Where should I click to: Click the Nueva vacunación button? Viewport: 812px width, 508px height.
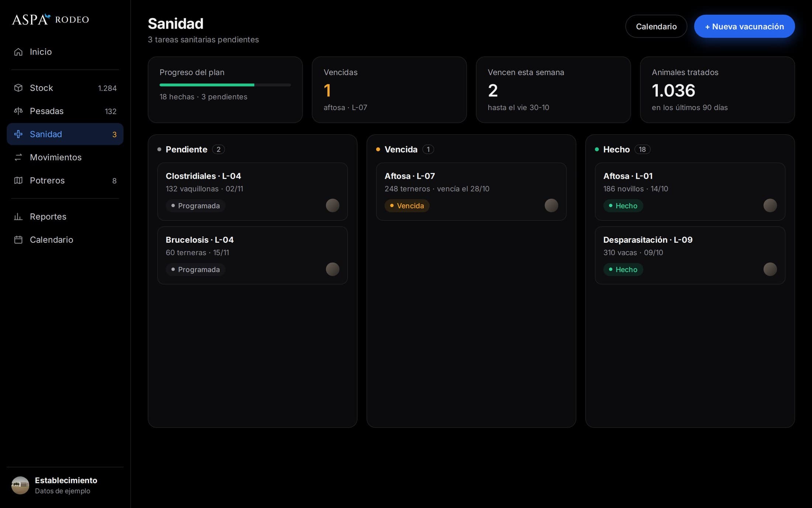tap(744, 26)
